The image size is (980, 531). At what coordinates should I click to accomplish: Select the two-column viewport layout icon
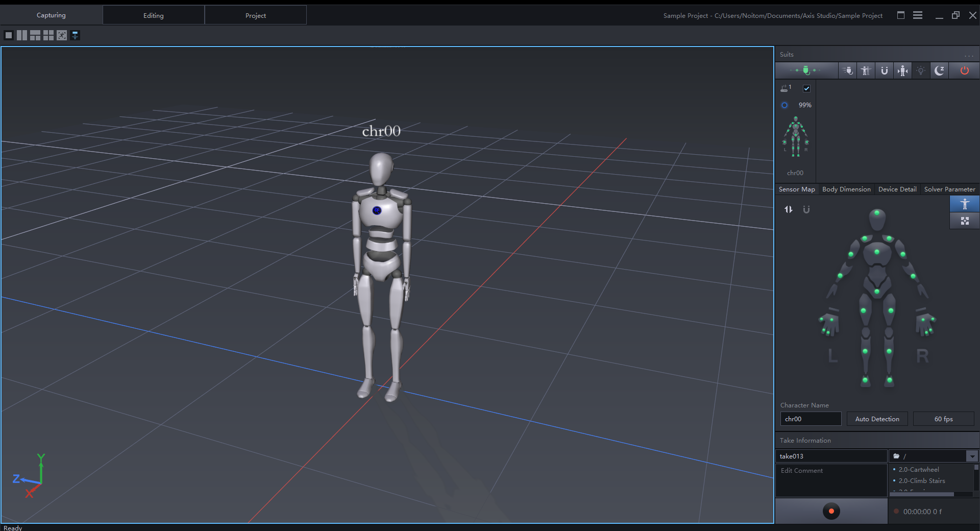coord(22,35)
